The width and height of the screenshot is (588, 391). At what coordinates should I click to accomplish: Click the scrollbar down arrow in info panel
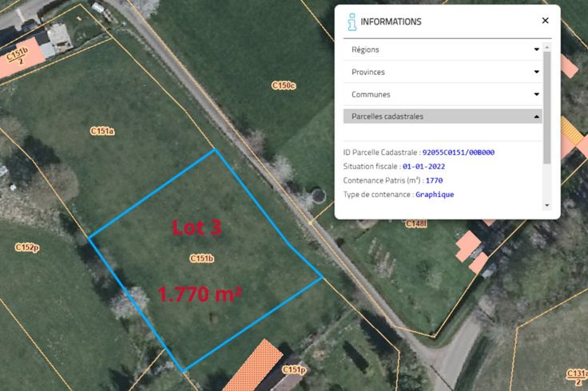click(547, 205)
